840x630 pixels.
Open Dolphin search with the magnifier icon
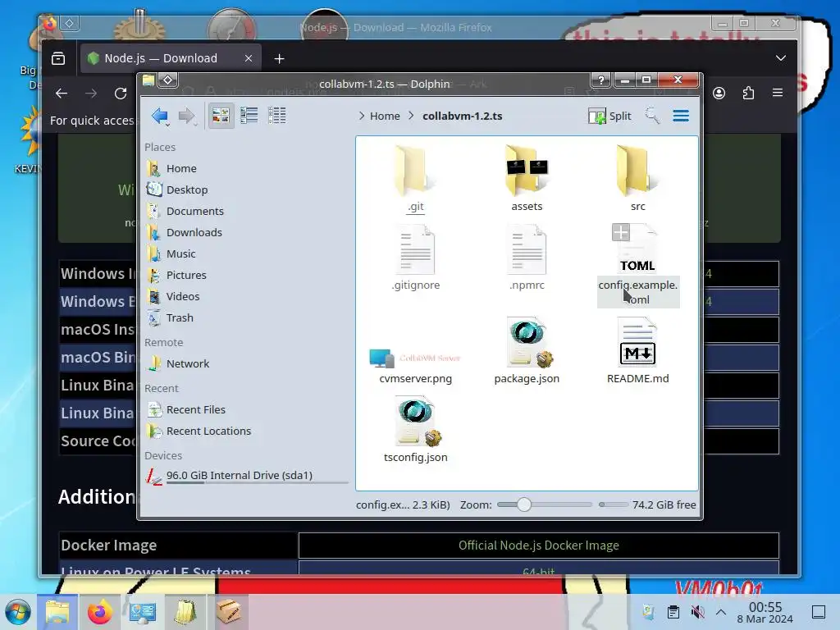click(652, 115)
